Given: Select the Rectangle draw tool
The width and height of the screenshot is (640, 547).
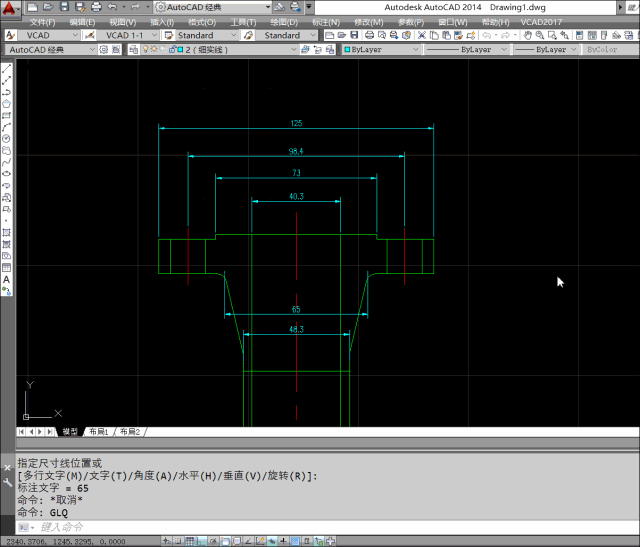Looking at the screenshot, I should (7, 115).
